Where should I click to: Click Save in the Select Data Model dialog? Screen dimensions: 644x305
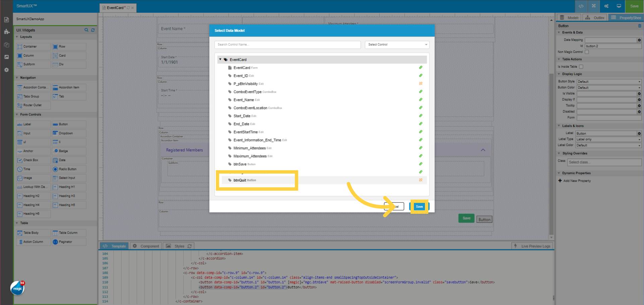tap(419, 206)
